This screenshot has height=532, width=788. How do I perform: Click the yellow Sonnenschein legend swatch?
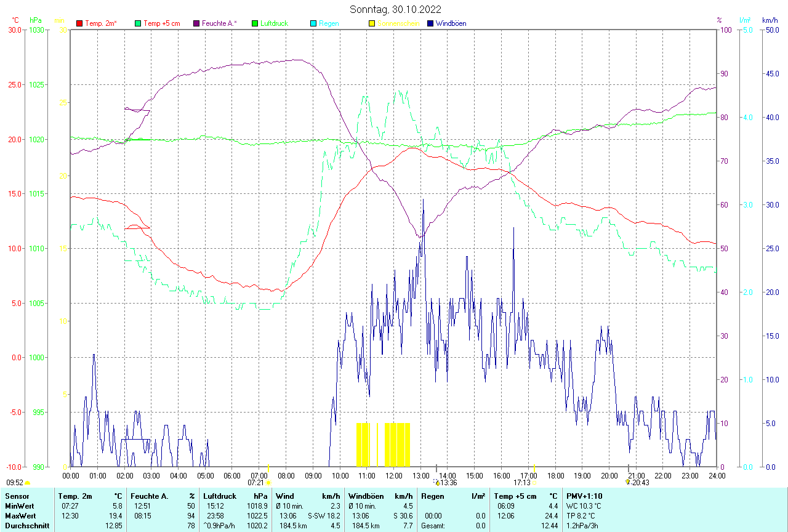pyautogui.click(x=372, y=23)
